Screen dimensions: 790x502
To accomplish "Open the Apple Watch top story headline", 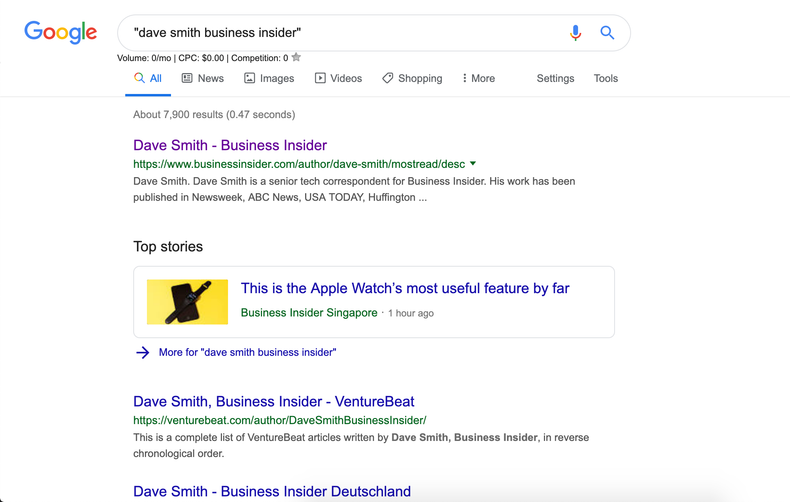I will click(405, 288).
